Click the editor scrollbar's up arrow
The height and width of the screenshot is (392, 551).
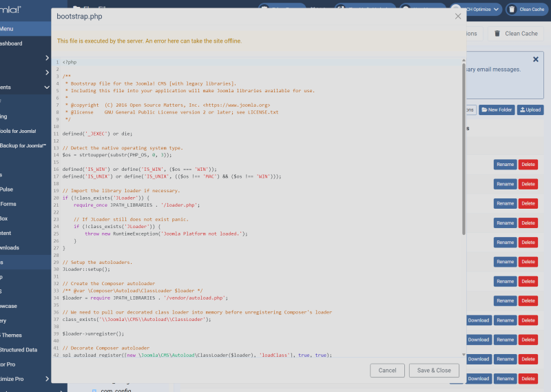point(464,61)
